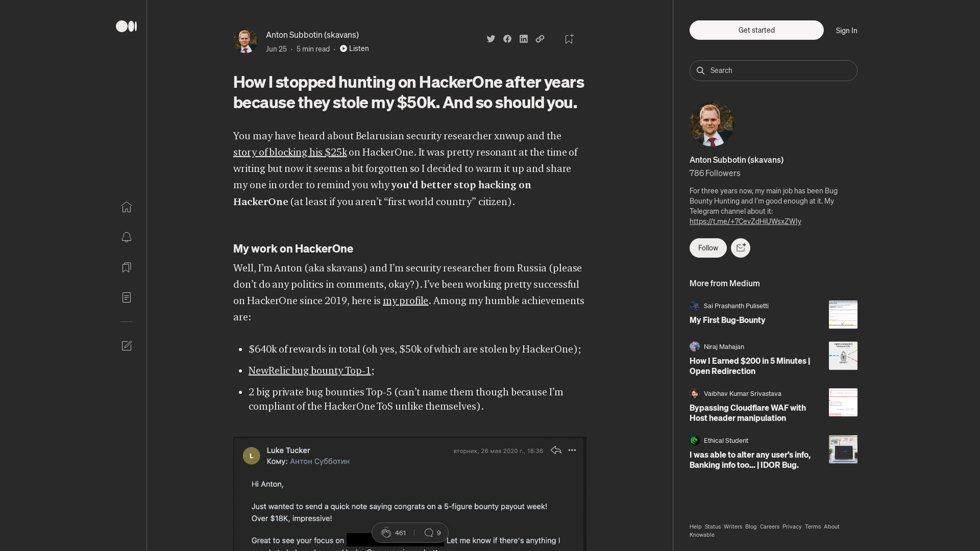Open the "my profile" link
The width and height of the screenshot is (980, 551).
(405, 301)
